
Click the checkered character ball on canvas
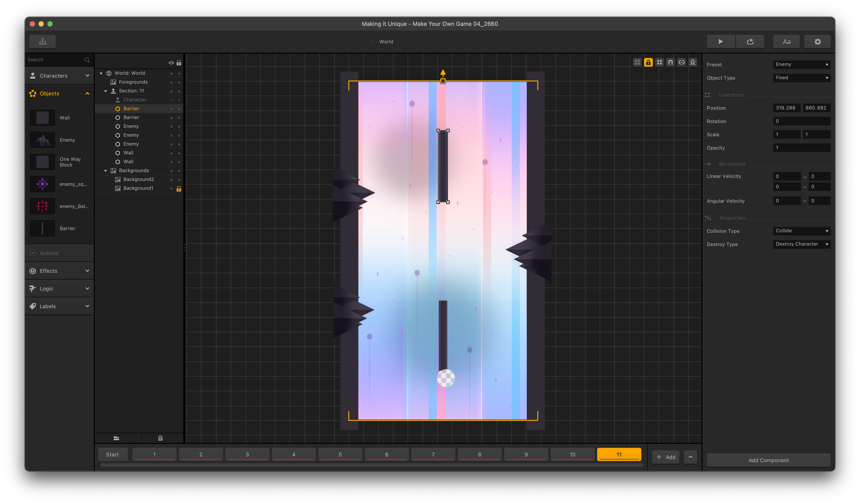(446, 378)
